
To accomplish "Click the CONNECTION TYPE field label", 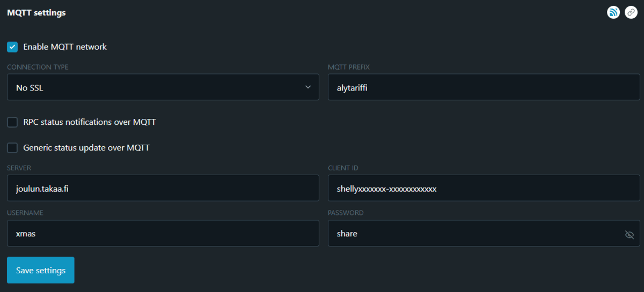I will [x=38, y=68].
